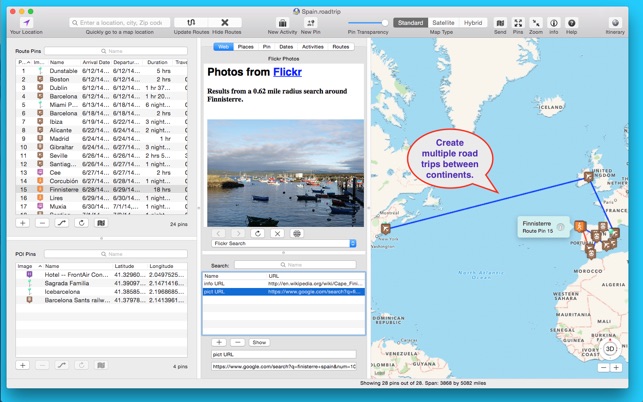643x402 pixels.
Task: Open the Flickr Search dropdown
Action: tap(284, 243)
